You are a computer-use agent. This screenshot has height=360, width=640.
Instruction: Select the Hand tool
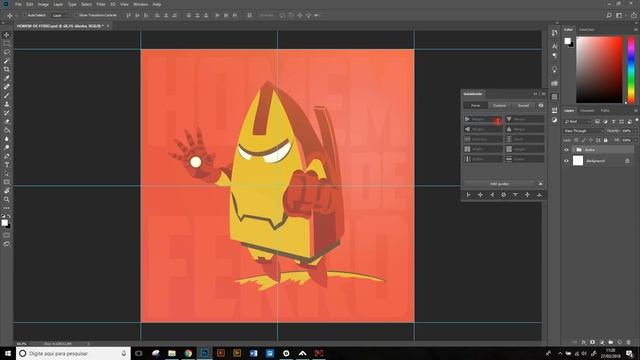click(x=7, y=191)
